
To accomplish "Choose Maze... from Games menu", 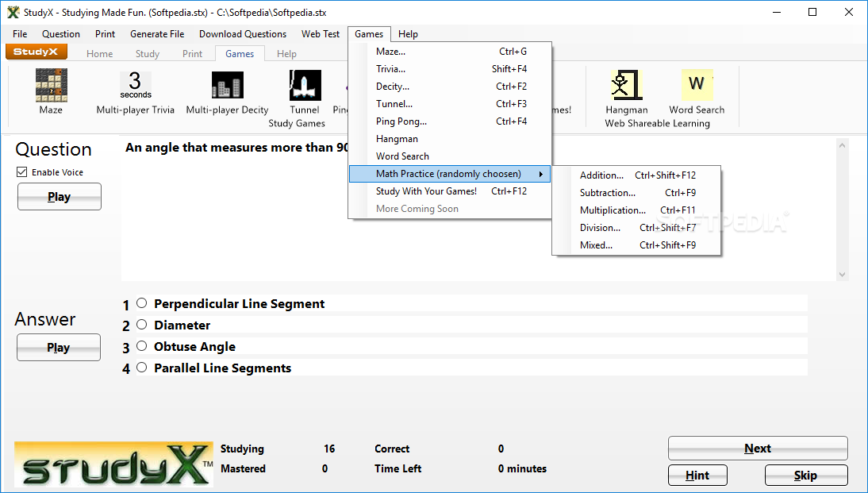I will click(x=450, y=52).
